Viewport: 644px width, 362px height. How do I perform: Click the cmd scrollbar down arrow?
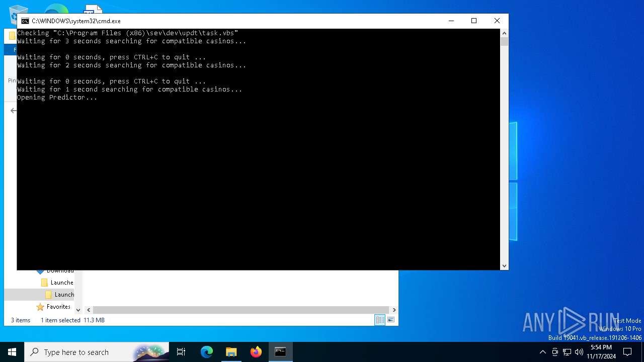(505, 266)
